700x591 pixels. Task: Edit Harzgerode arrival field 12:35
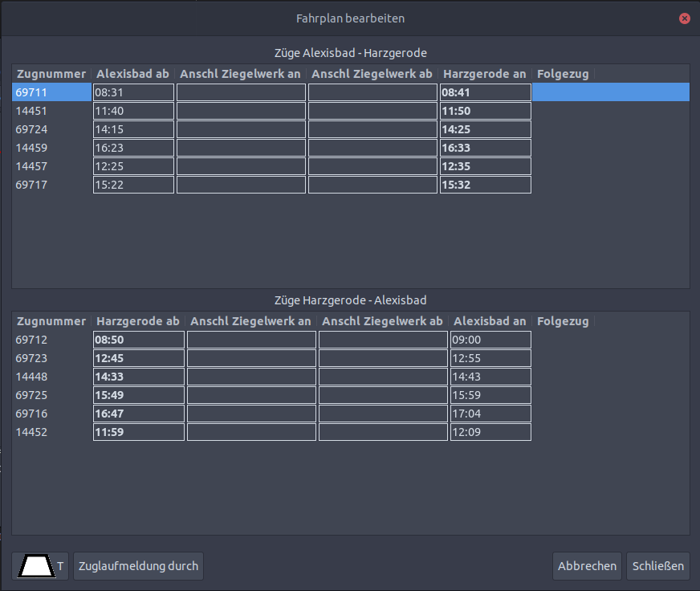click(x=486, y=166)
